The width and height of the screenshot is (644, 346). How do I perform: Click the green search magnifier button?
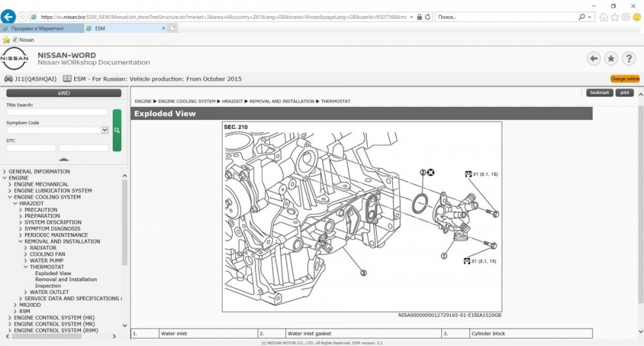pos(117,130)
